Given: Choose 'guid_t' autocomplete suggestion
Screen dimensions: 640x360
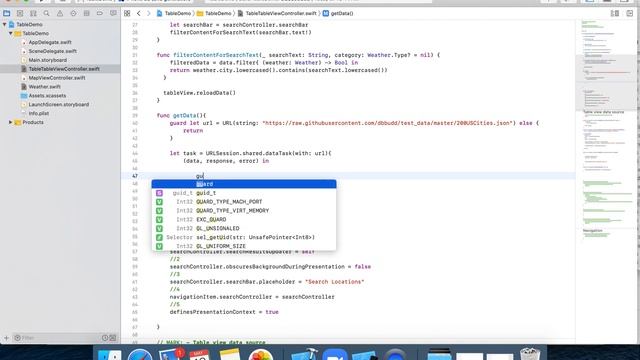Looking at the screenshot, I should 244,193.
